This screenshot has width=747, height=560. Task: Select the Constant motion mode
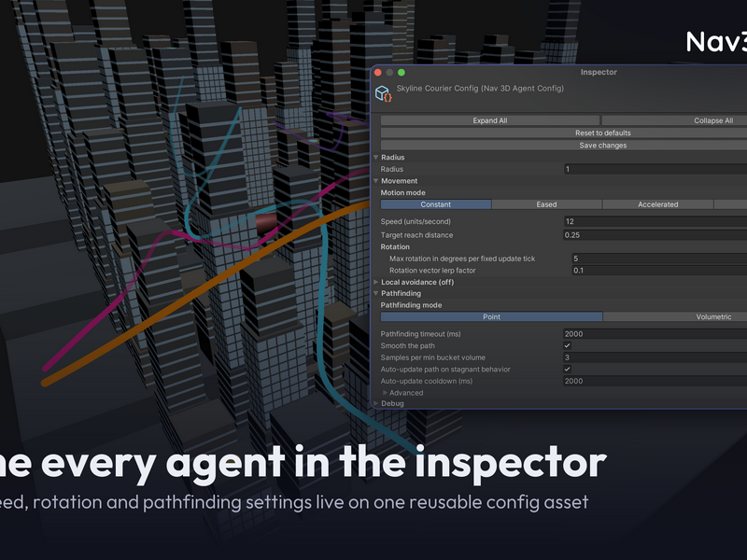pyautogui.click(x=436, y=204)
